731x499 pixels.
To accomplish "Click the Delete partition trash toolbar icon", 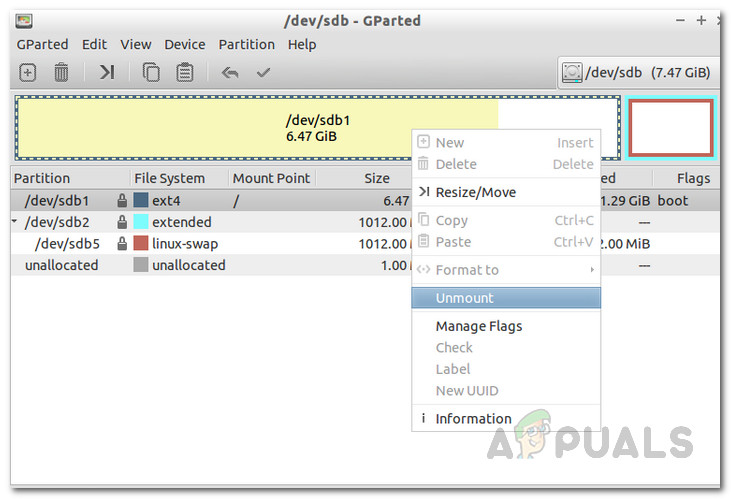I will pyautogui.click(x=61, y=73).
